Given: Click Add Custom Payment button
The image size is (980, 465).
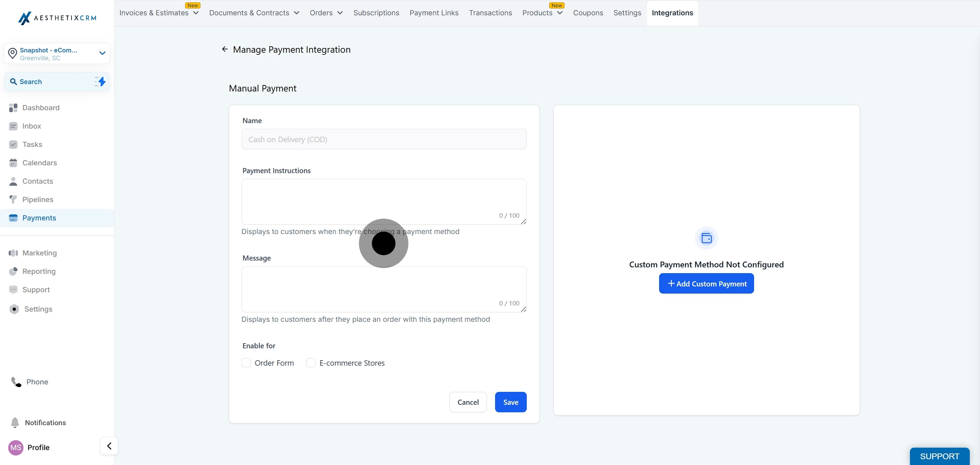Looking at the screenshot, I should (x=706, y=283).
